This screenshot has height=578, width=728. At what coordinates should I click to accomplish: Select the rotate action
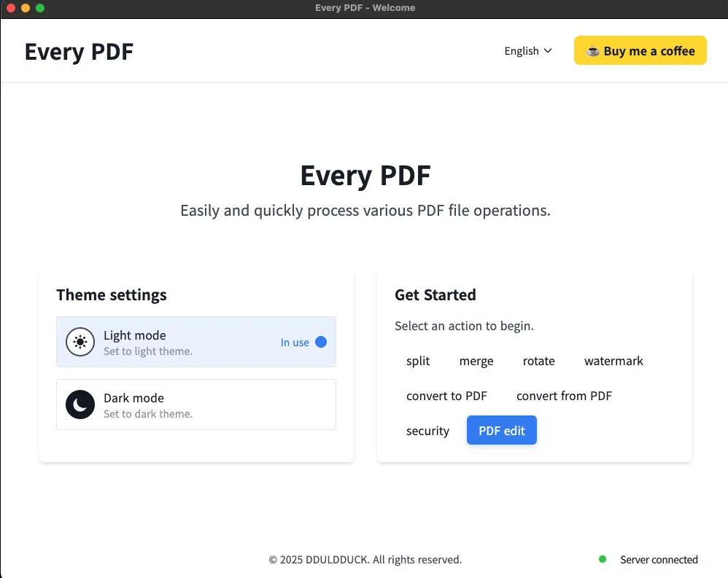(538, 361)
